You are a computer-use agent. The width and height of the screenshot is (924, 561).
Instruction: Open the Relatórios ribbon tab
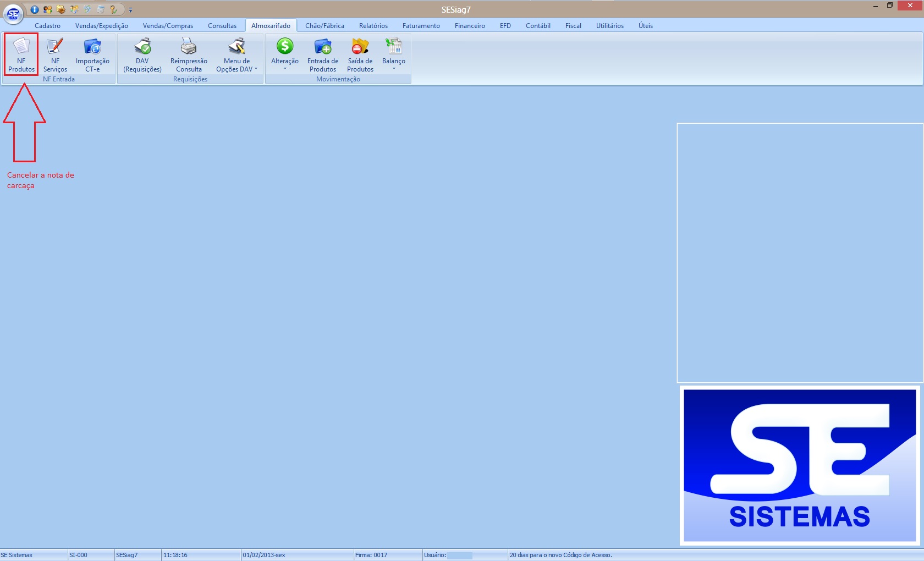(x=373, y=26)
